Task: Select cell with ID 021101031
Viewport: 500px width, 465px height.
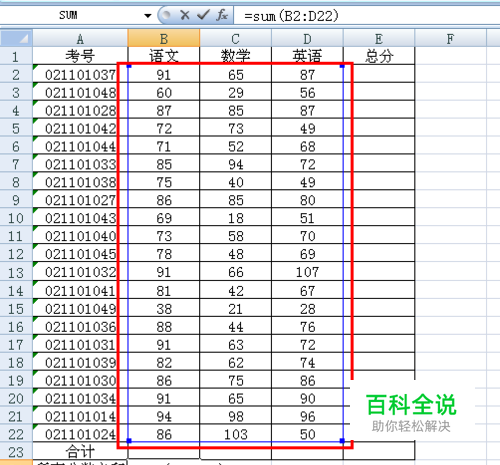Action: click(80, 345)
